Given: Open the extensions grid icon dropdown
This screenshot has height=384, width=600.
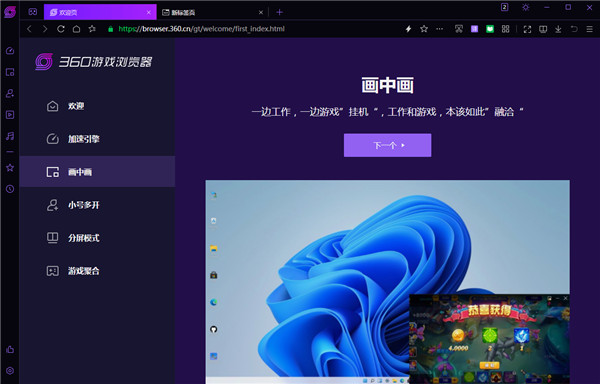Looking at the screenshot, I should (x=505, y=29).
